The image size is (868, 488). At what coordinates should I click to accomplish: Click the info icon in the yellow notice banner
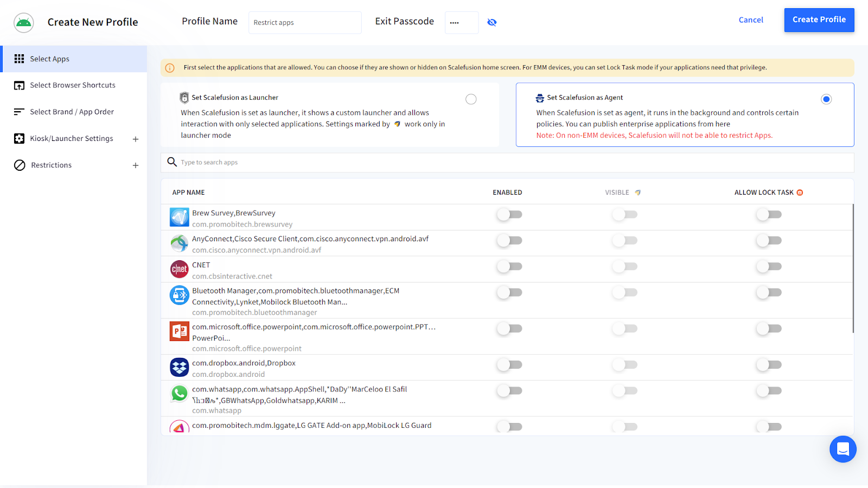pyautogui.click(x=169, y=67)
